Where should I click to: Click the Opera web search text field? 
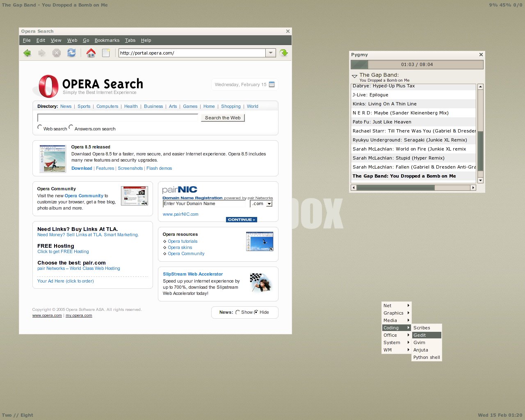coord(118,118)
